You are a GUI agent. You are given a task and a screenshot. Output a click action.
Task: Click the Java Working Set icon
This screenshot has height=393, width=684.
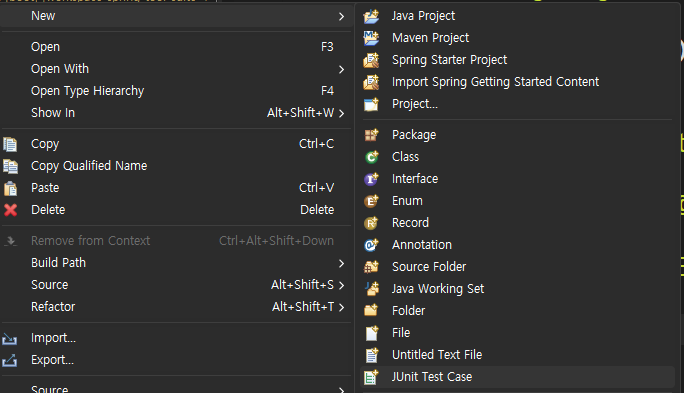pyautogui.click(x=371, y=289)
